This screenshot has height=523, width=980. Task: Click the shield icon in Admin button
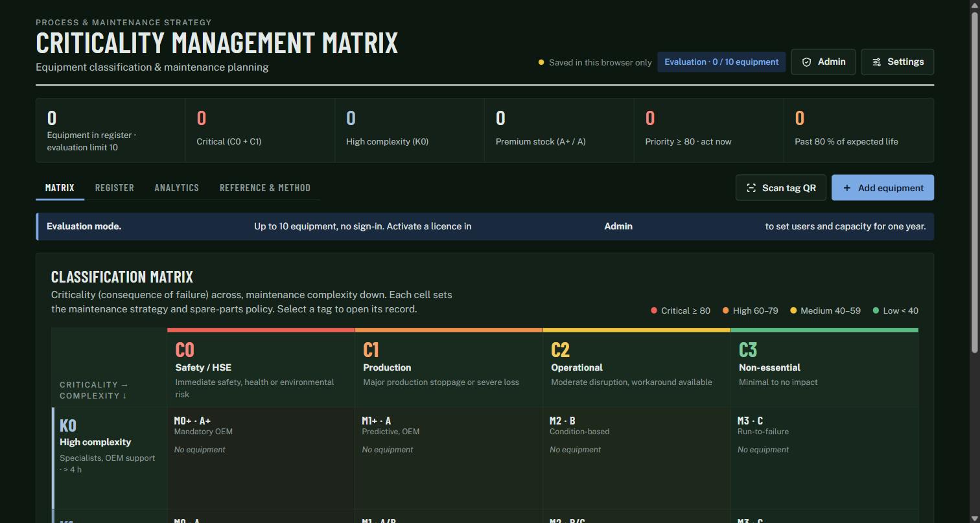click(x=807, y=62)
